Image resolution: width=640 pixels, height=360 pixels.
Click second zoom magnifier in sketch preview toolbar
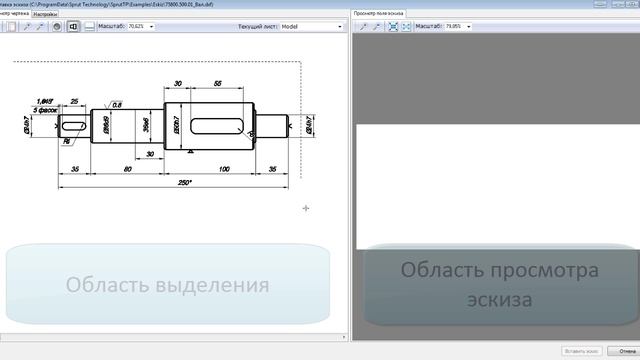(377, 27)
